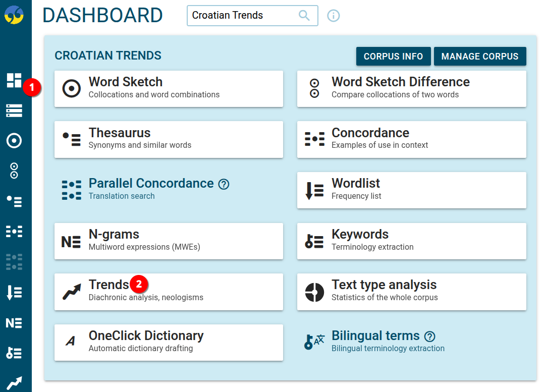The image size is (544, 392).
Task: Click the Trends arrow icon in the sidebar
Action: pyautogui.click(x=14, y=382)
